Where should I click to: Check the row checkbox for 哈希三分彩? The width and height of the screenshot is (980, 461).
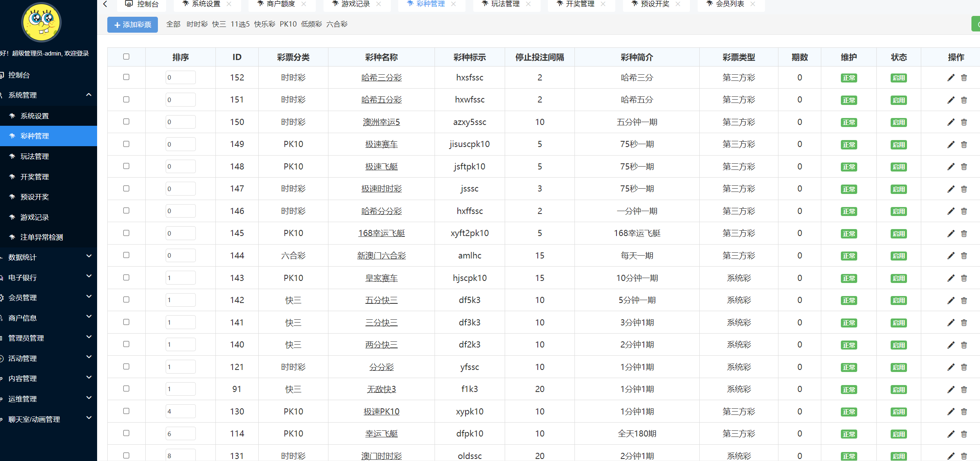[126, 77]
